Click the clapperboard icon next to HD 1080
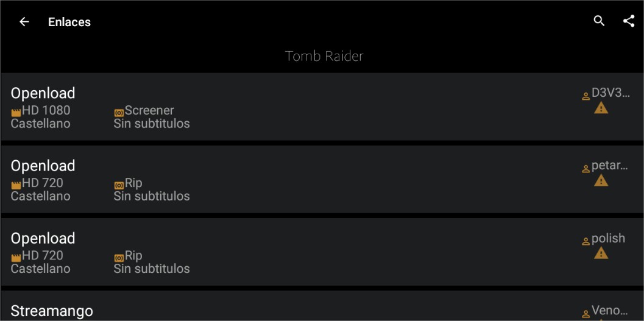The width and height of the screenshot is (644, 321). 16,113
